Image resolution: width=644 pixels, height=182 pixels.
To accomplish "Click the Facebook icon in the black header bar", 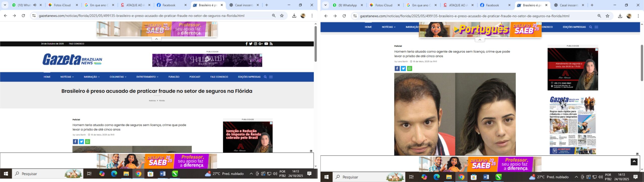I will [247, 44].
